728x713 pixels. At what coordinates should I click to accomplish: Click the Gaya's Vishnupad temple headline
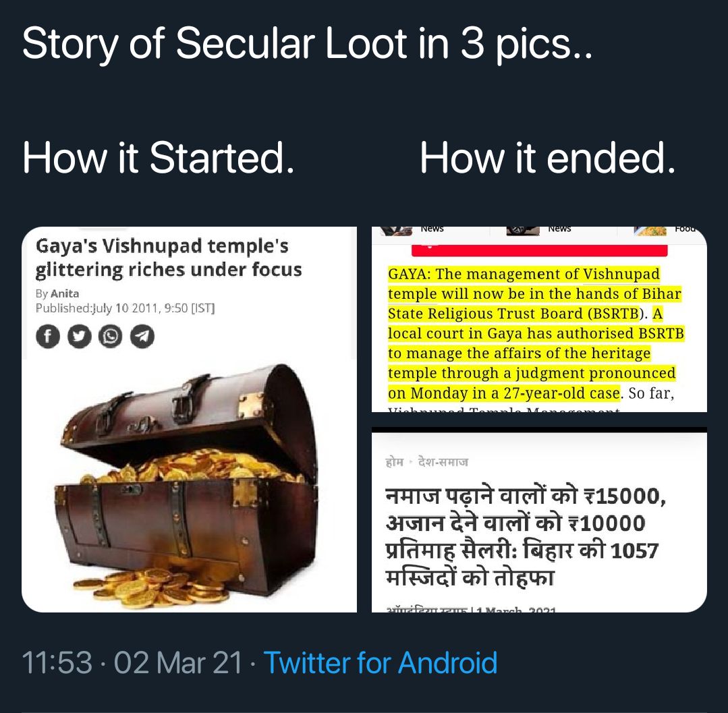169,258
